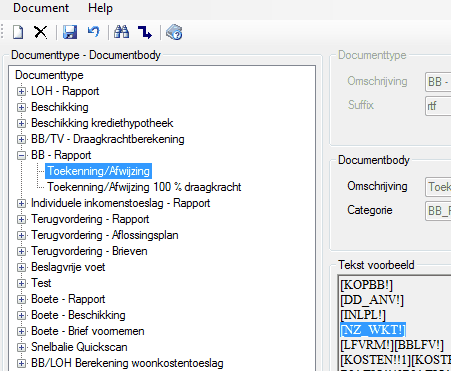
Task: Expand BB/TV - Draagkrachtberekening node
Action: pyautogui.click(x=21, y=139)
